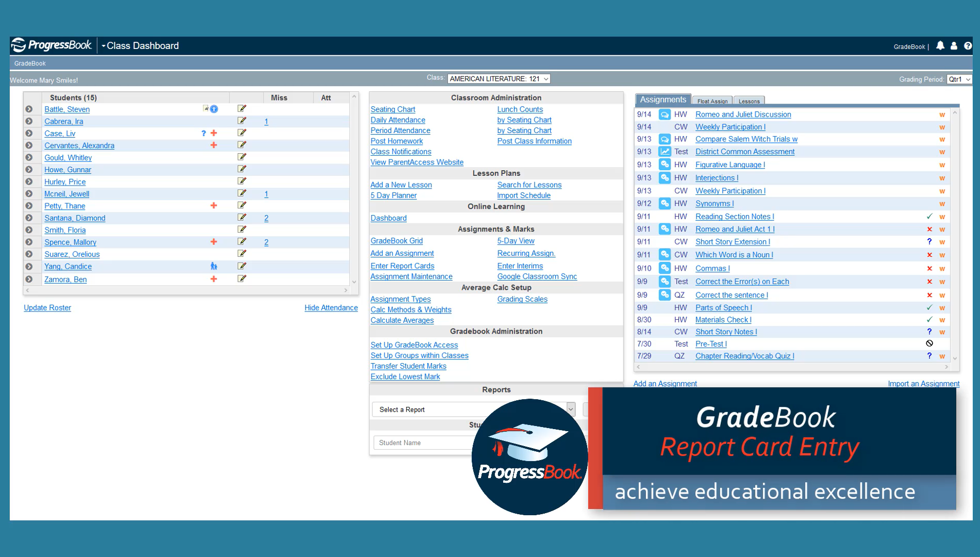The width and height of the screenshot is (980, 557).
Task: Expand student row arrow for Gould, Whitley
Action: pyautogui.click(x=29, y=157)
